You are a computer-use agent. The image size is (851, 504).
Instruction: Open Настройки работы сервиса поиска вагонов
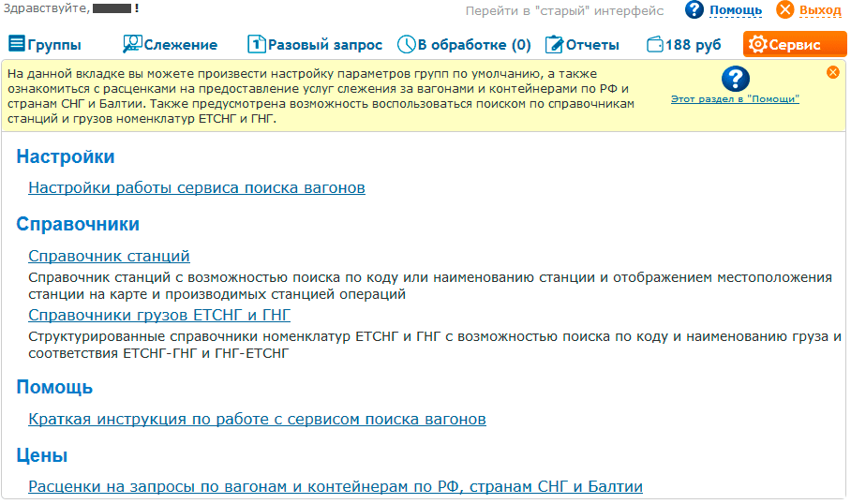pyautogui.click(x=197, y=188)
